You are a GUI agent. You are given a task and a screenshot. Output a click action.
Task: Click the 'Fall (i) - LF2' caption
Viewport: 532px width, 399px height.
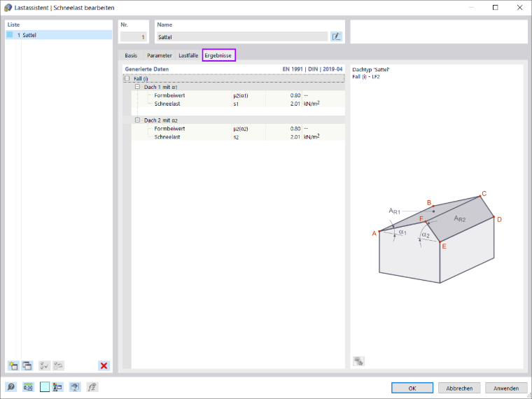(366, 77)
